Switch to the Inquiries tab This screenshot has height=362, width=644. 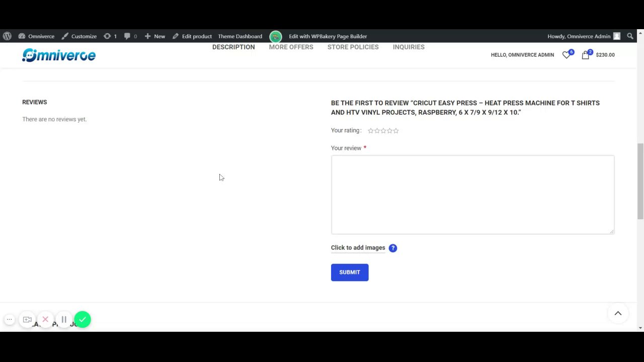click(x=409, y=47)
